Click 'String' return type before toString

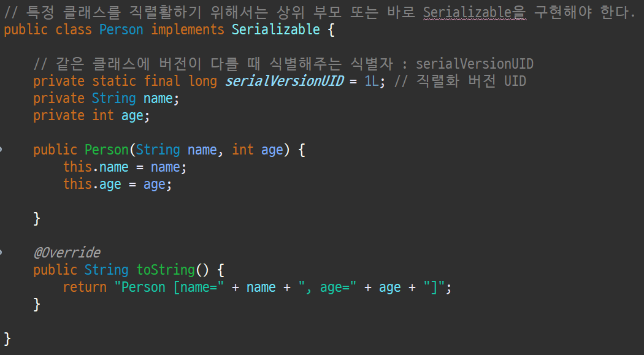click(107, 270)
